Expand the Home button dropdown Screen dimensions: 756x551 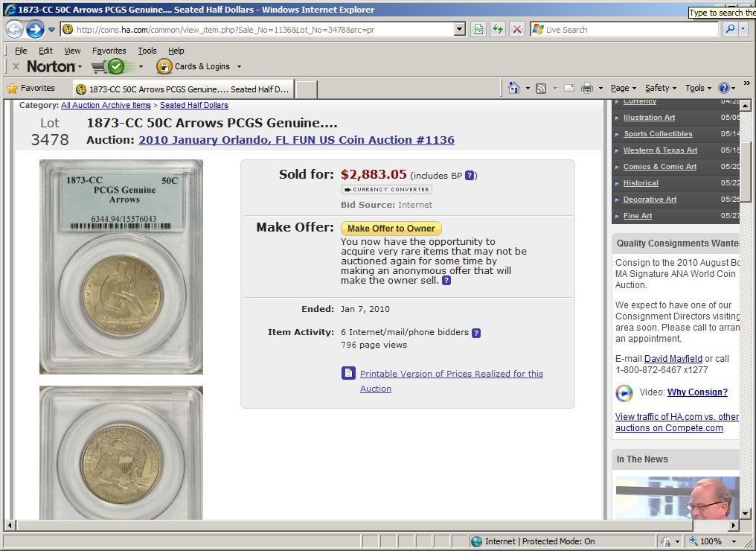528,89
